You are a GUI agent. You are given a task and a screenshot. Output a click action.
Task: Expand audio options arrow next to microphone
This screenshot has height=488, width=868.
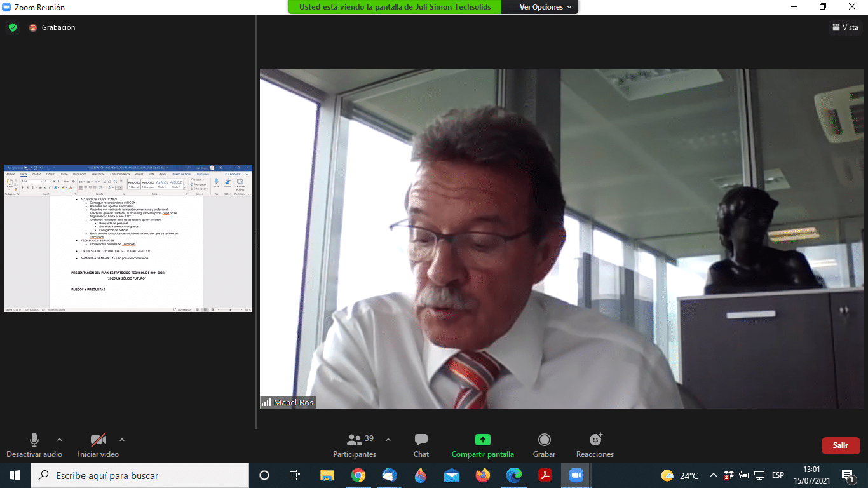point(60,440)
